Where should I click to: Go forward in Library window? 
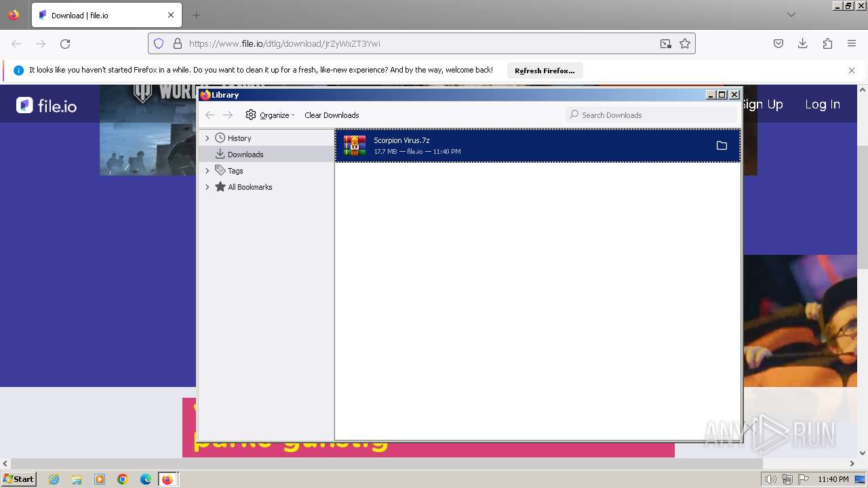coord(228,115)
